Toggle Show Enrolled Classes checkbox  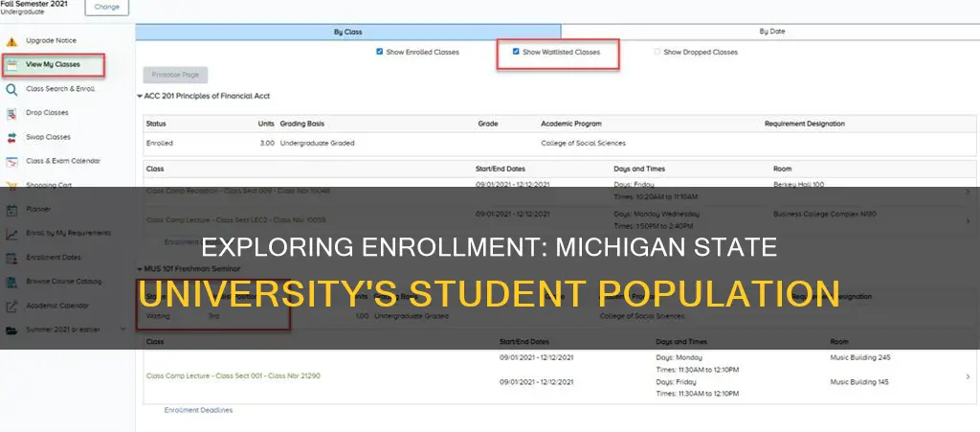[x=379, y=52]
